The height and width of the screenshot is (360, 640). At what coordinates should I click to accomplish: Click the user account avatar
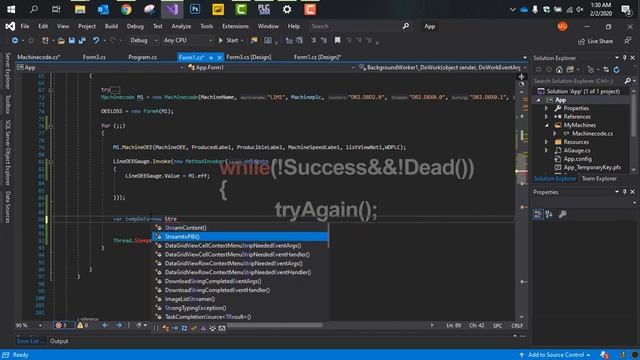tap(562, 26)
